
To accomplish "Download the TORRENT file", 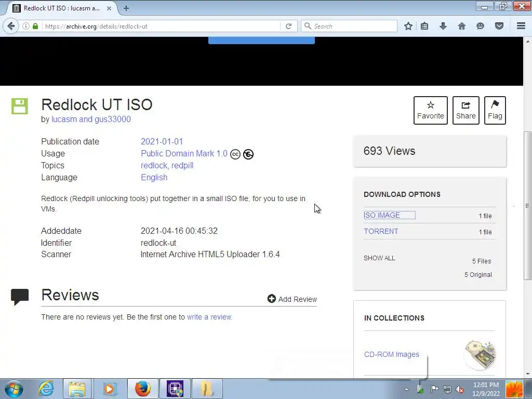I will (381, 231).
